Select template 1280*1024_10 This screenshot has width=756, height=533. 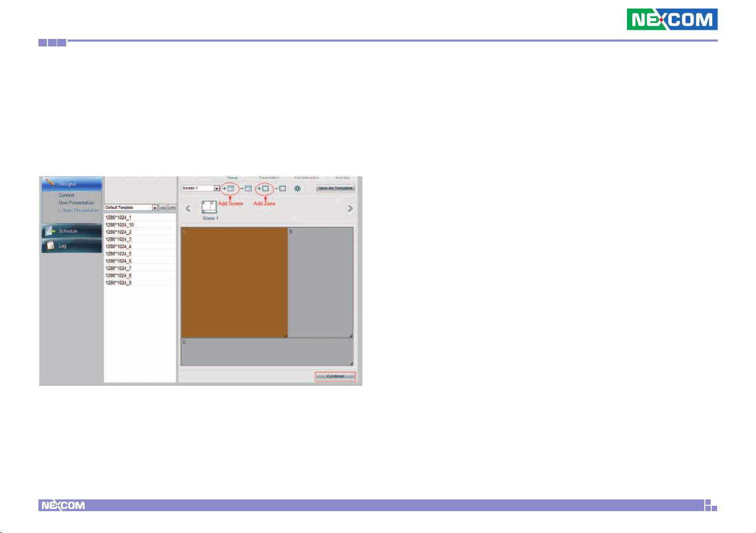tap(140, 225)
